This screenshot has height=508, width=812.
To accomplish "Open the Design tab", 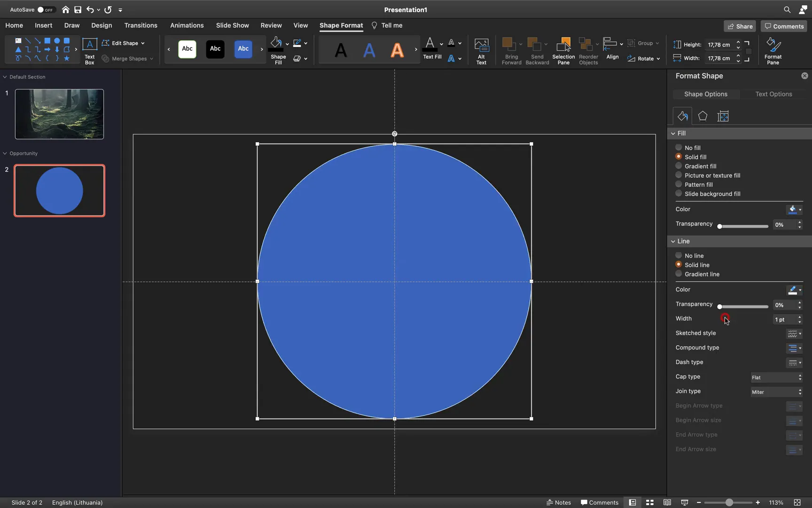I will click(101, 25).
